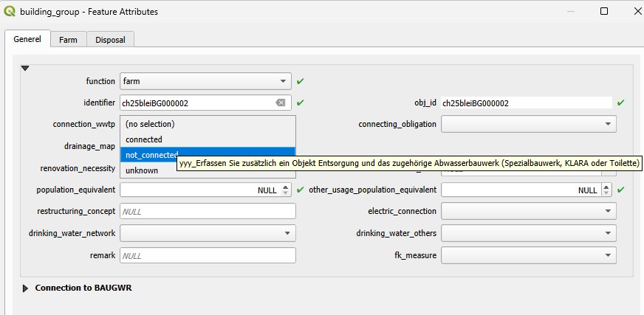This screenshot has height=315, width=644.
Task: Click green checkmark beside other_usage_population_equivalent
Action: coord(621,190)
